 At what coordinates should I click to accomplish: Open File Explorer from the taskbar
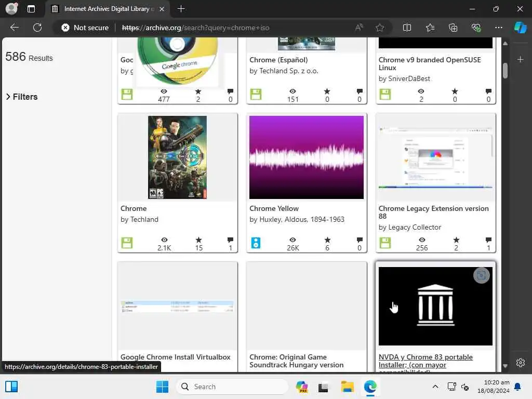point(347,387)
